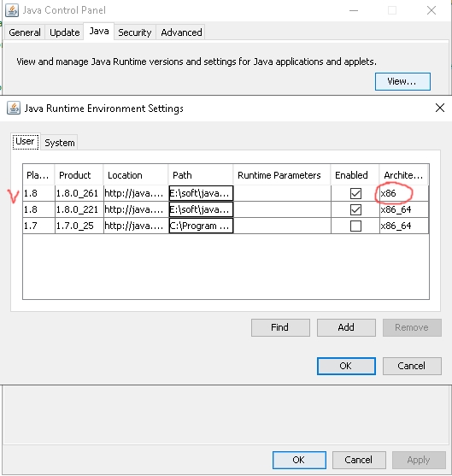Uncheck Enabled for Java 1.8.0_221
The height and width of the screenshot is (476, 452).
tap(355, 209)
